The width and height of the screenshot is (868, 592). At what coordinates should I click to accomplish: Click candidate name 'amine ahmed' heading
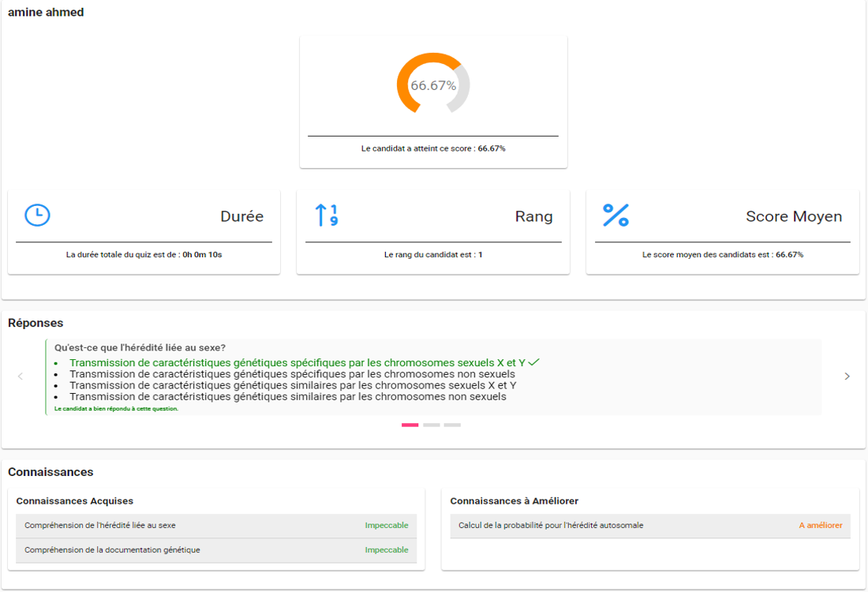point(46,13)
